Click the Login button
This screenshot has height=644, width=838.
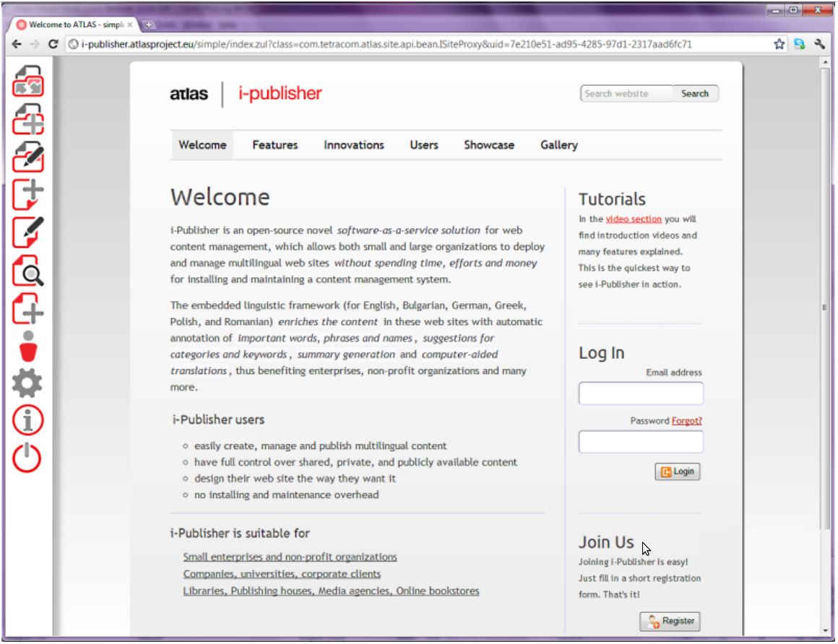pyautogui.click(x=678, y=471)
